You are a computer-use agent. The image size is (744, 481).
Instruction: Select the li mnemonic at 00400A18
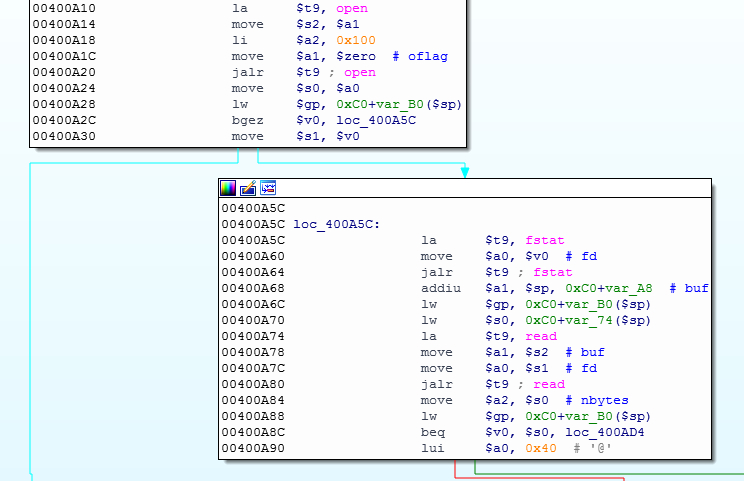(x=240, y=40)
